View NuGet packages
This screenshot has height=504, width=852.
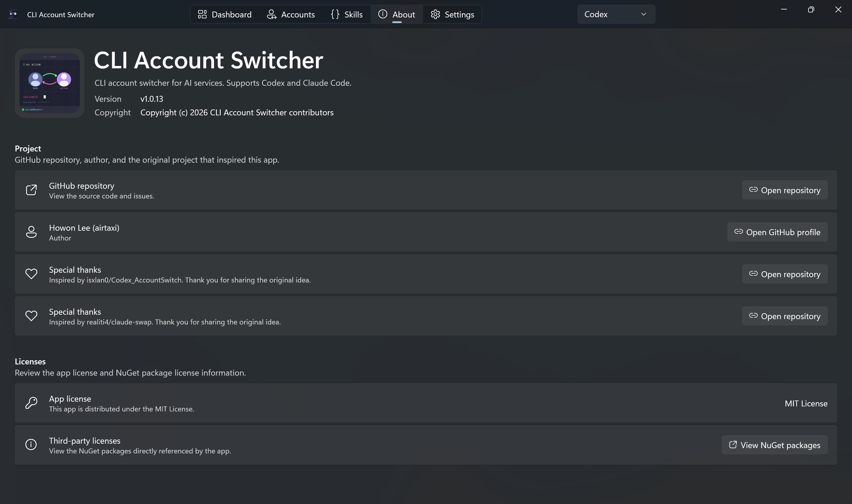pyautogui.click(x=774, y=445)
